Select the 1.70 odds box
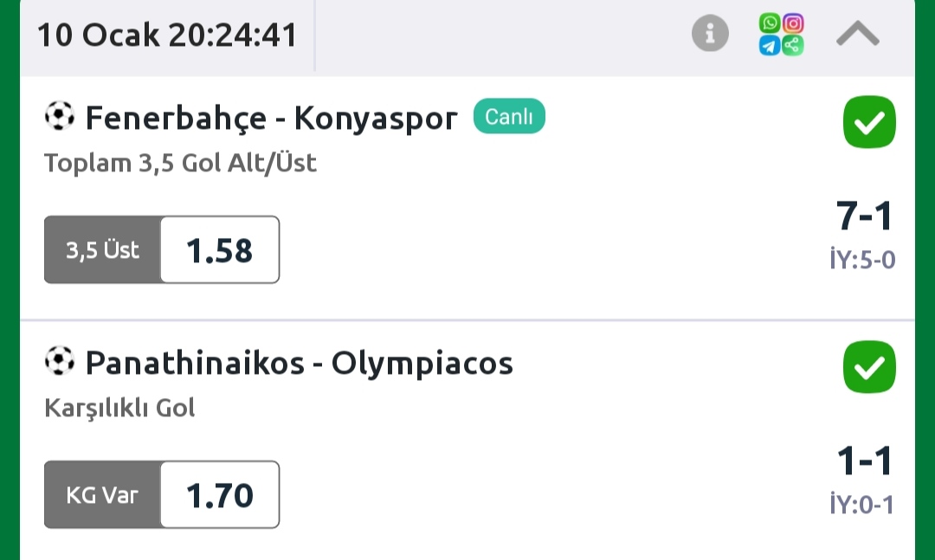Viewport: 935px width, 560px height. pos(220,495)
